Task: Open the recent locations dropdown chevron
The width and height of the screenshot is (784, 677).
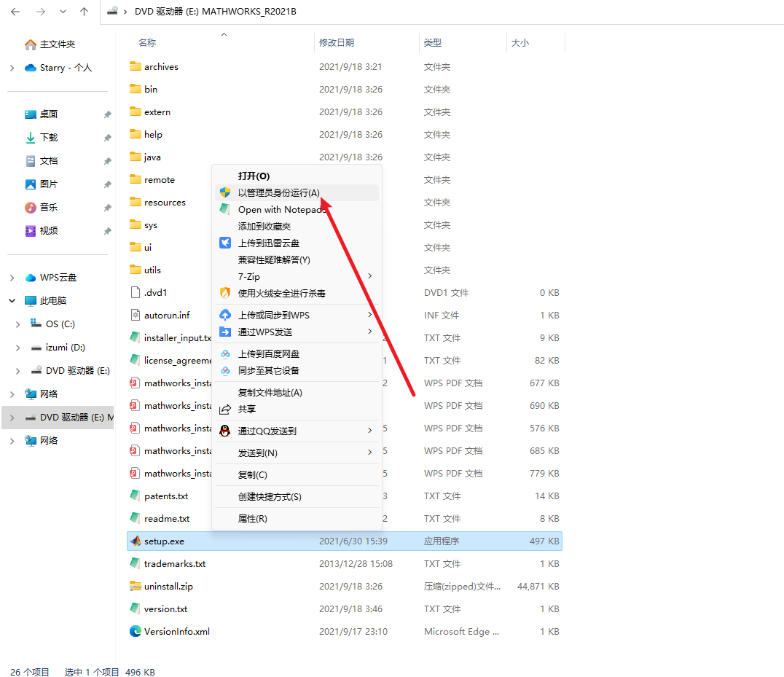Action: (x=63, y=12)
